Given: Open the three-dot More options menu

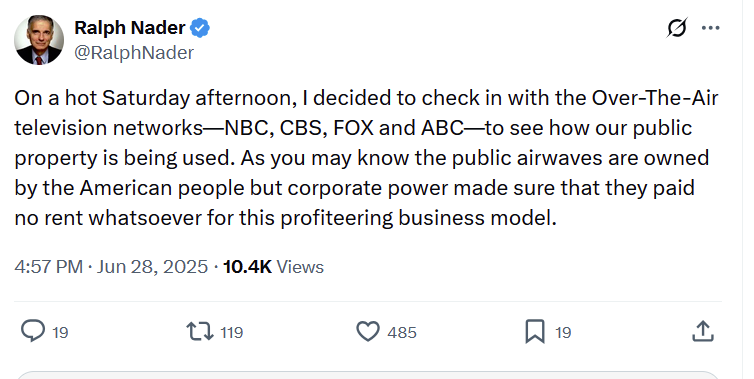Looking at the screenshot, I should pos(711,28).
